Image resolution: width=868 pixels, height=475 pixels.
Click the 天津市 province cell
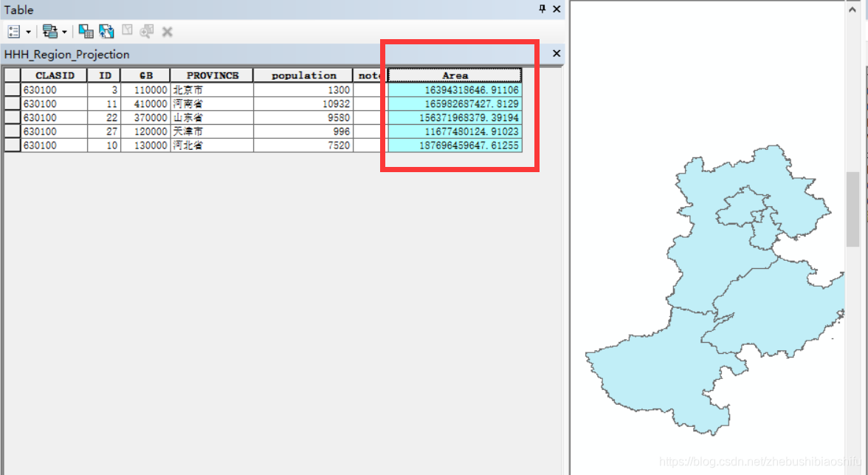click(212, 131)
